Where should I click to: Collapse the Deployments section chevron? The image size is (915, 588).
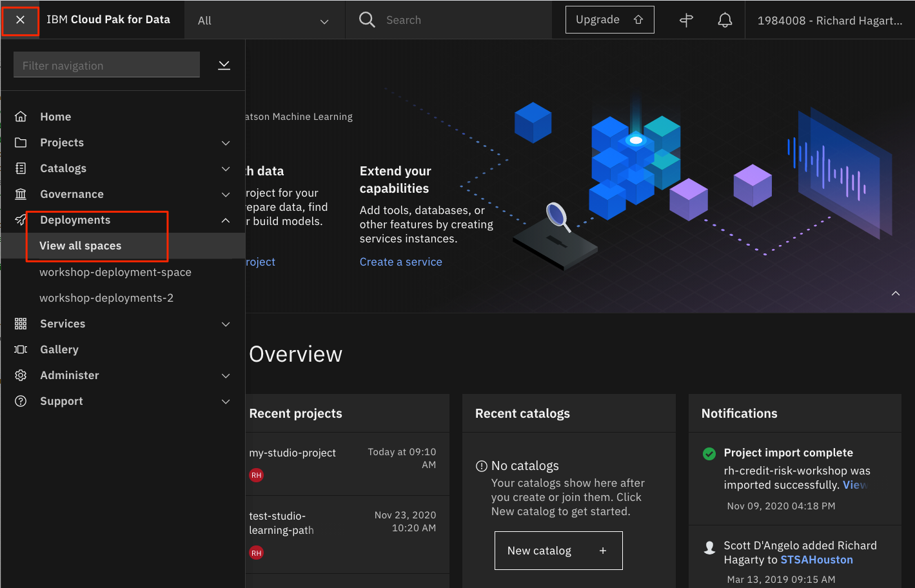tap(226, 220)
